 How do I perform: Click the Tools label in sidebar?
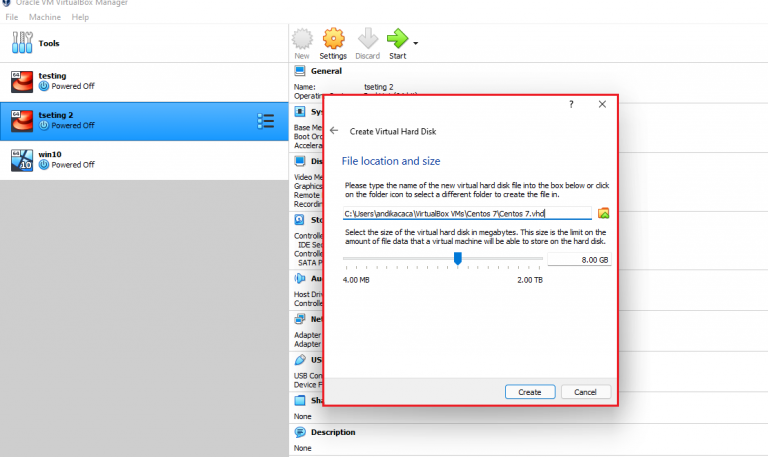click(x=49, y=43)
